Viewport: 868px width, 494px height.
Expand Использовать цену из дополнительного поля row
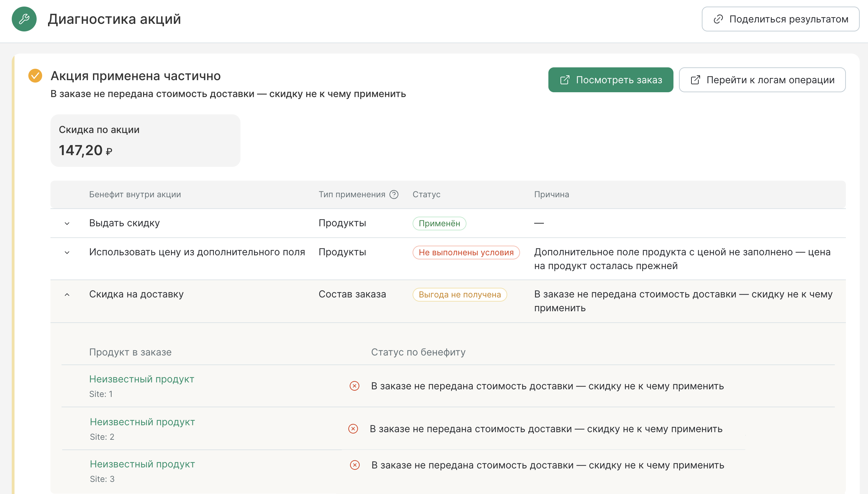(67, 253)
